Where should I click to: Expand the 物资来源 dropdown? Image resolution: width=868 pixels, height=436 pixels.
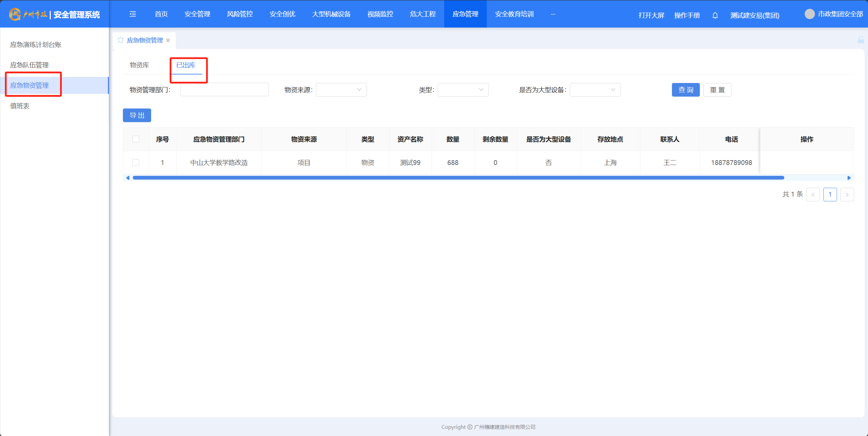pos(341,90)
